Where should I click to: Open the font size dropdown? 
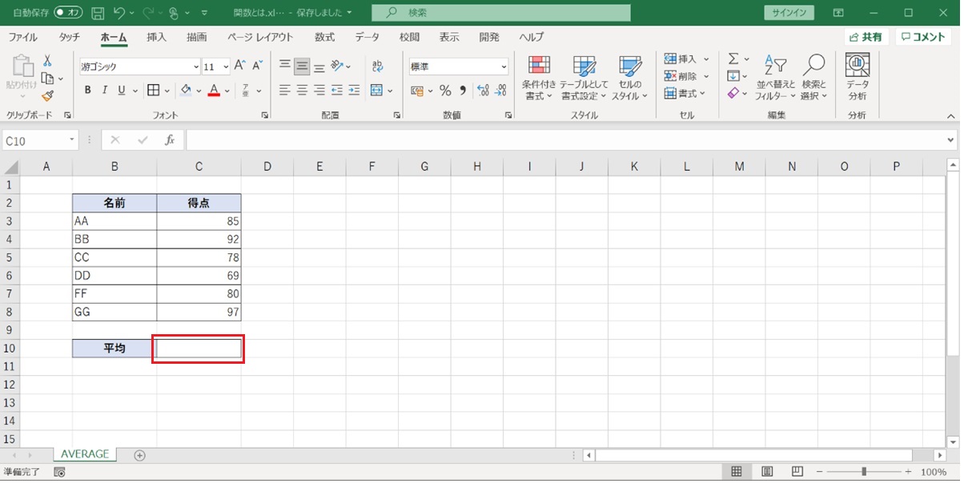pyautogui.click(x=226, y=67)
